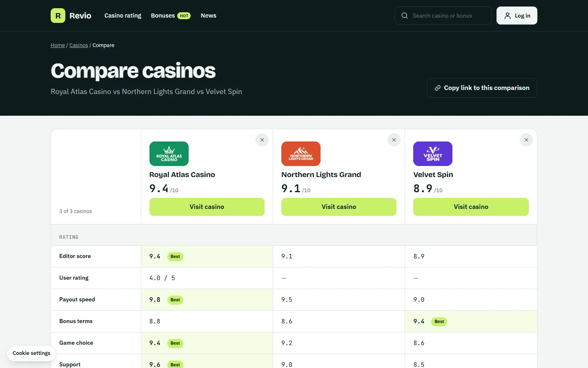Visit casino for Velvet Spin
The width and height of the screenshot is (588, 368).
(x=471, y=207)
